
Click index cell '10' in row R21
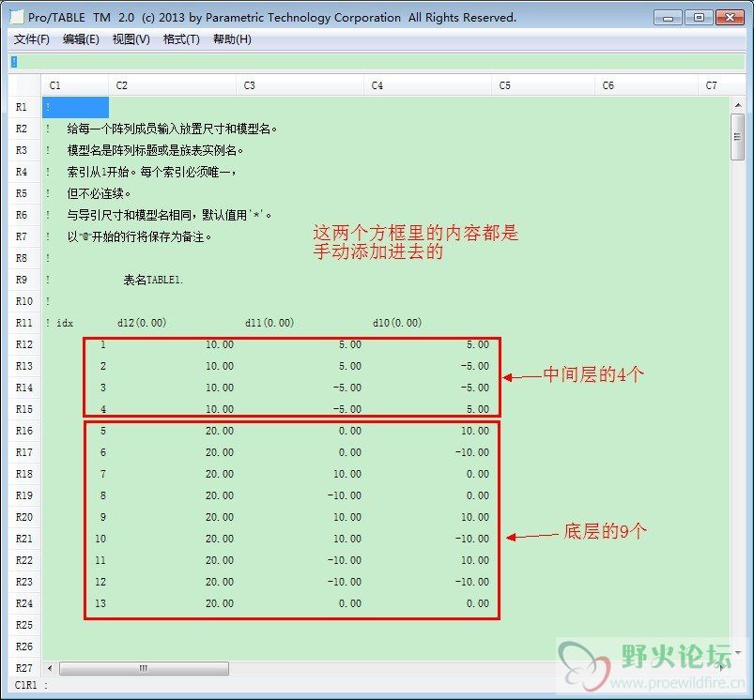click(100, 539)
